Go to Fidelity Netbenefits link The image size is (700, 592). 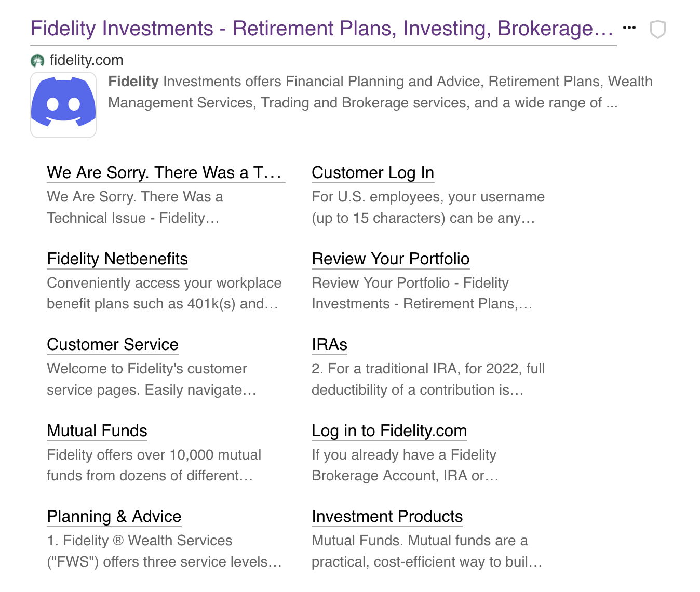117,259
